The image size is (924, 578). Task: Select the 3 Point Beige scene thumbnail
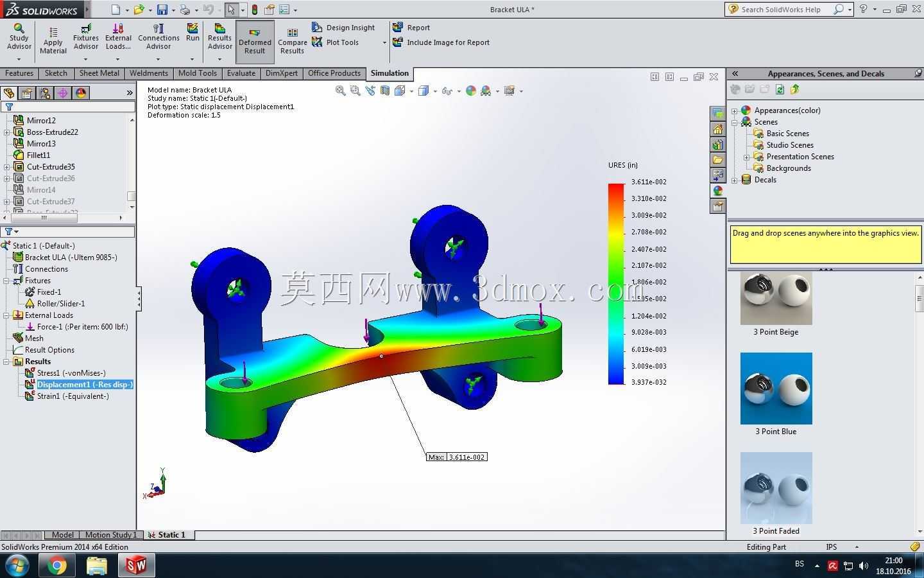776,298
